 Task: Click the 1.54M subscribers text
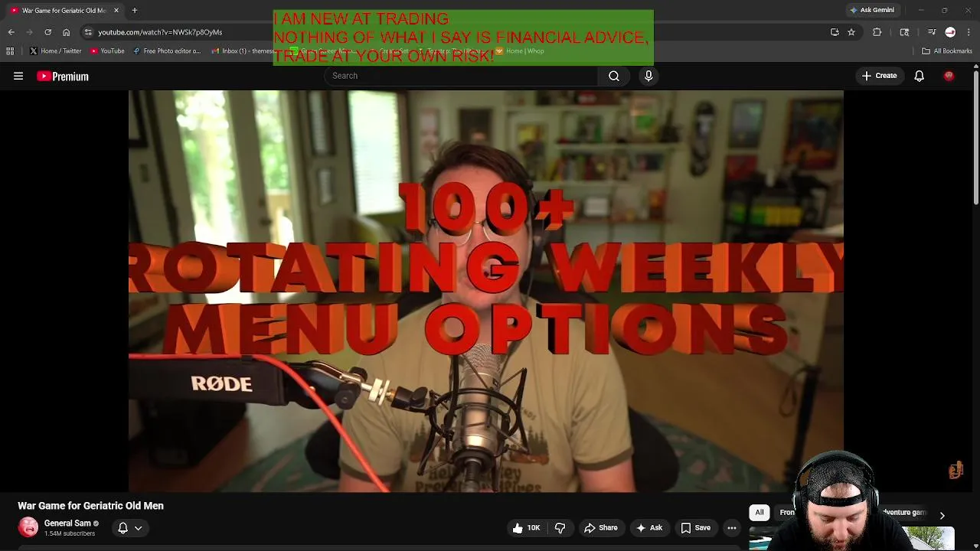tap(70, 533)
